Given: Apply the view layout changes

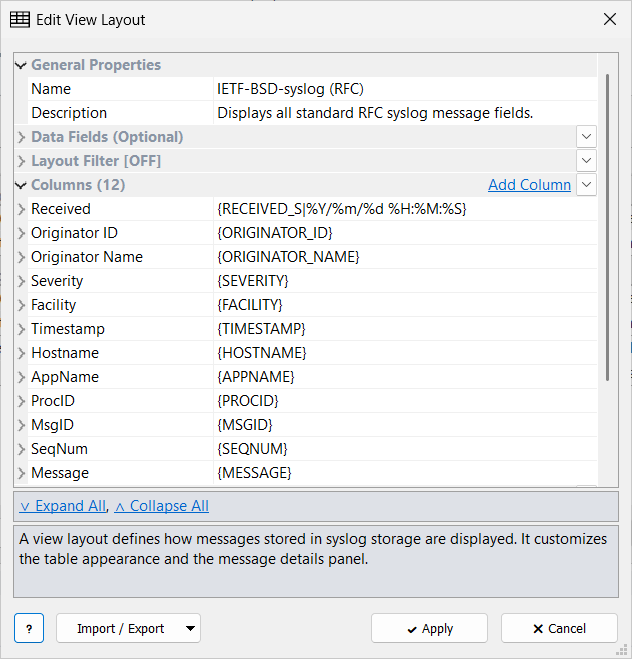Looking at the screenshot, I should point(429,628).
